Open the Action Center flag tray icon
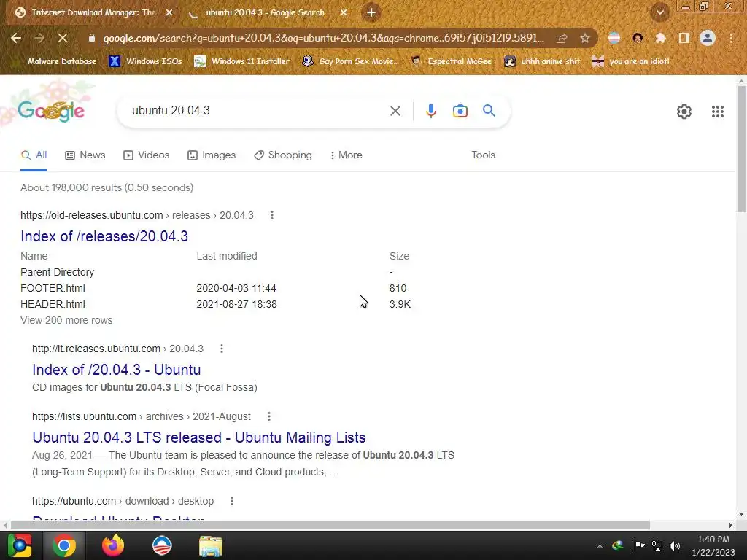Viewport: 747px width, 560px height. click(x=639, y=545)
